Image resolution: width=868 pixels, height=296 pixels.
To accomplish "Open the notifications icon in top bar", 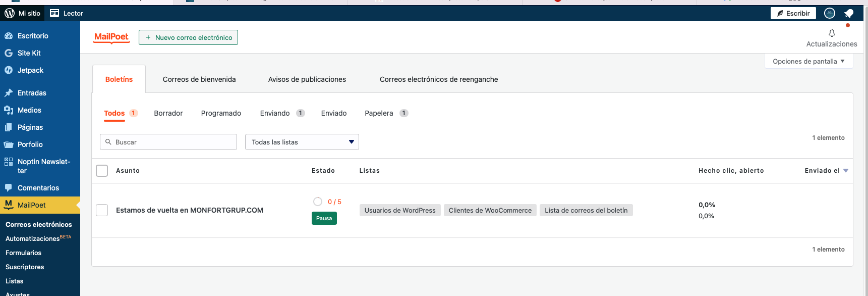I will pyautogui.click(x=849, y=13).
